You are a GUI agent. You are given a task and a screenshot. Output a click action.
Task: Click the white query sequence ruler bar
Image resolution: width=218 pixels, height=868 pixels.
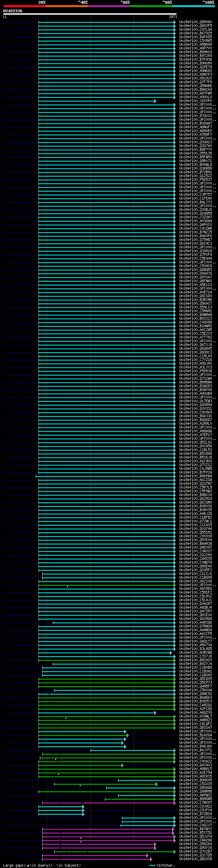(x=90, y=14)
